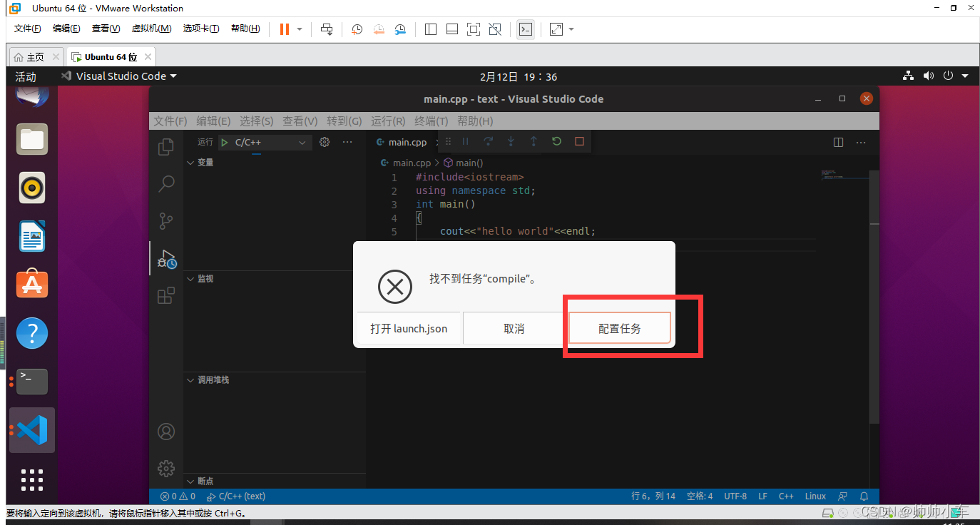Image resolution: width=980 pixels, height=525 pixels.
Task: Click the green debug Restart icon
Action: [x=557, y=141]
